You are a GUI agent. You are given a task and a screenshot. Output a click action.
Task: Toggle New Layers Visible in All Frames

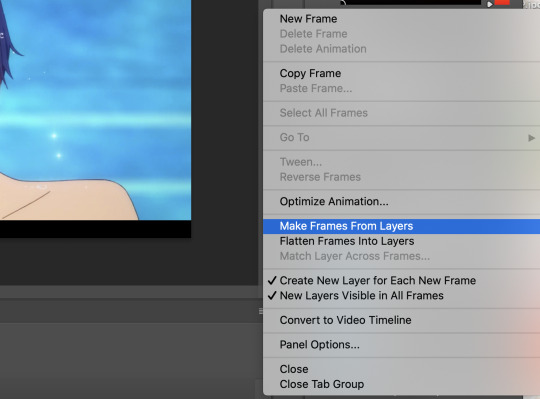coord(402,296)
